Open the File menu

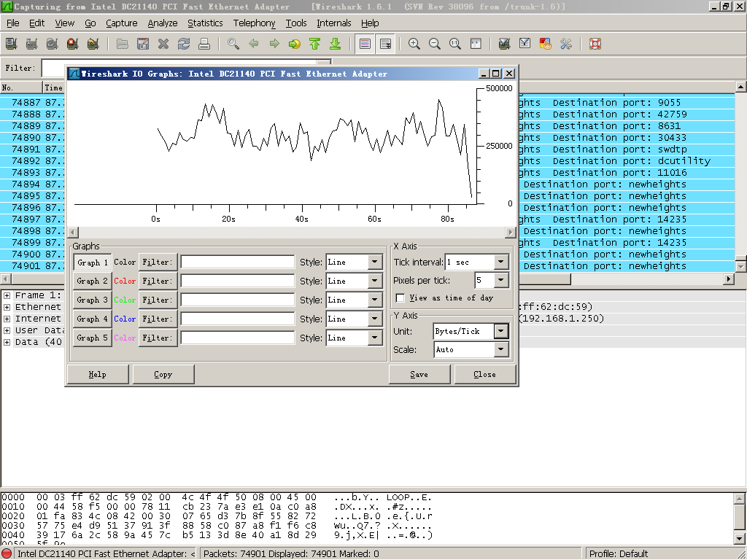point(13,23)
